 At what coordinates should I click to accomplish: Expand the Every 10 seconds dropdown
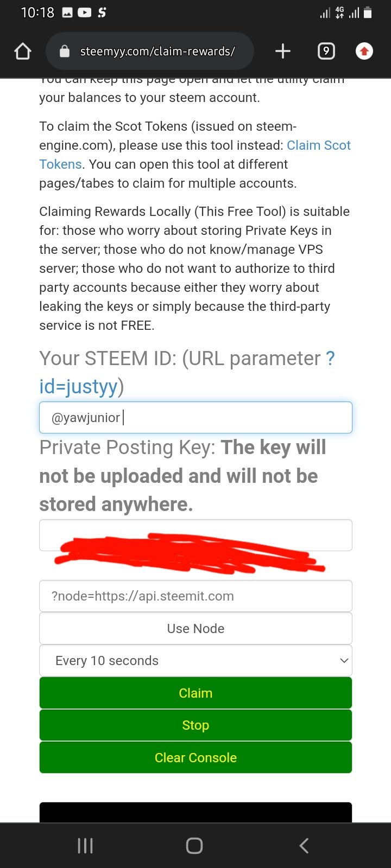(x=195, y=661)
